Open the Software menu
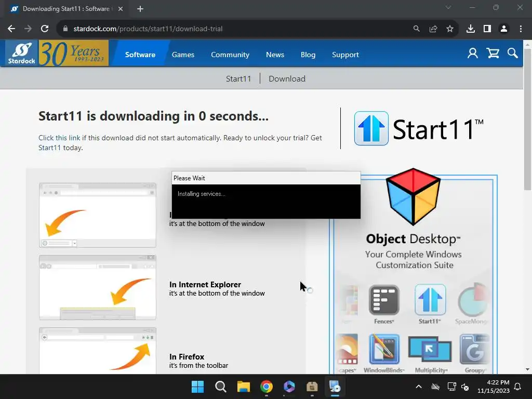532x399 pixels. coord(140,55)
